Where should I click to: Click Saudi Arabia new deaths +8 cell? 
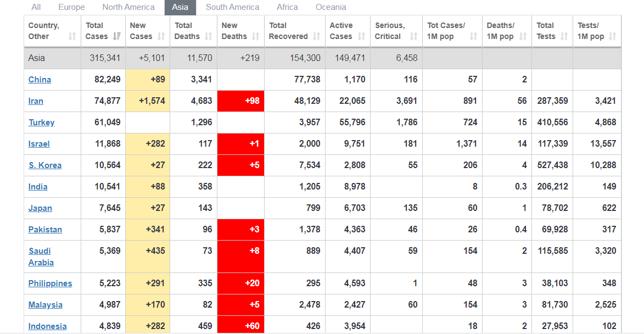(240, 257)
